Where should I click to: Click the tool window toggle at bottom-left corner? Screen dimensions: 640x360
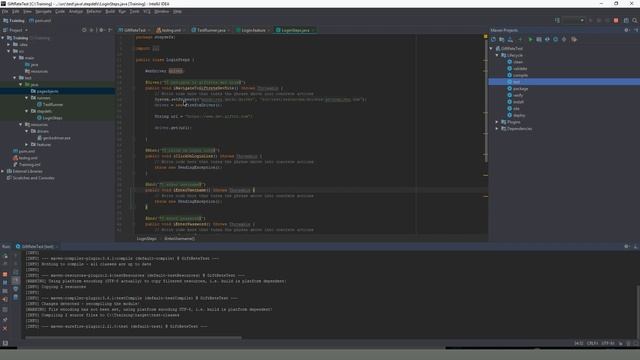[5, 343]
